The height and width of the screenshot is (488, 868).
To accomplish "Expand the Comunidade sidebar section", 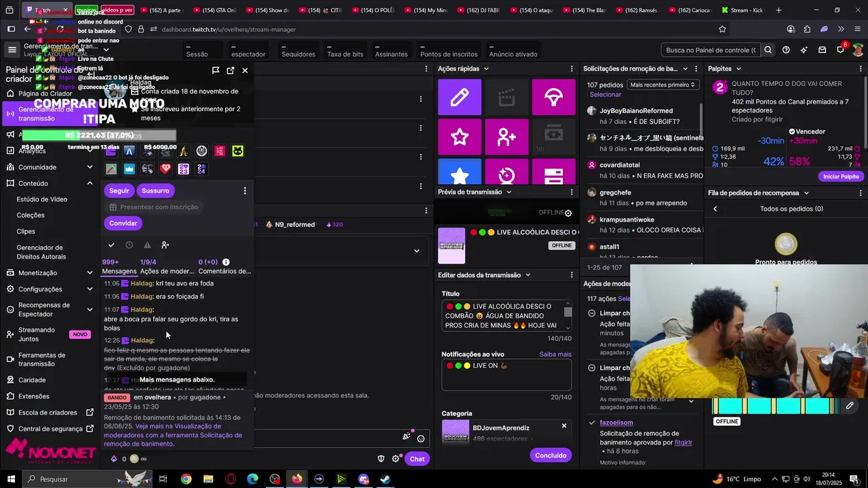I will [x=90, y=167].
